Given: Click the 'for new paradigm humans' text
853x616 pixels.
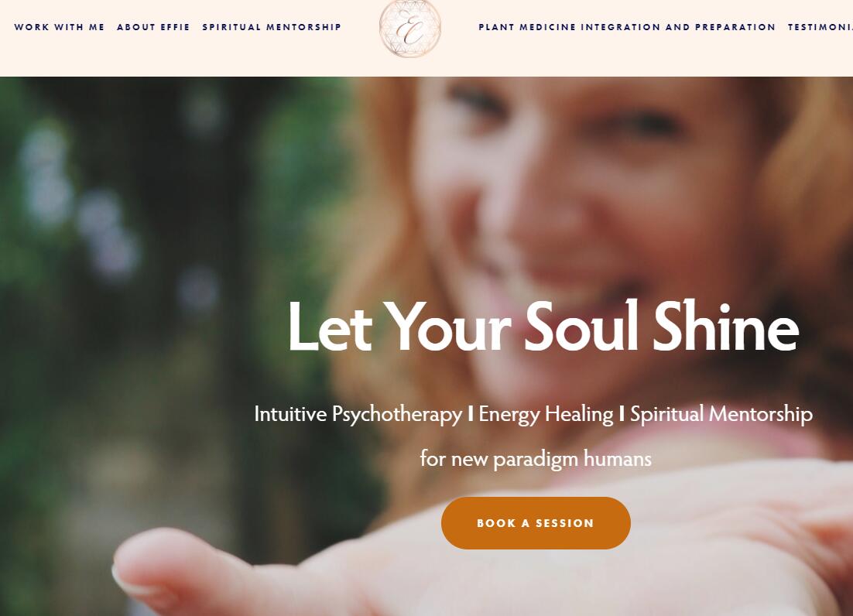Looking at the screenshot, I should 536,459.
